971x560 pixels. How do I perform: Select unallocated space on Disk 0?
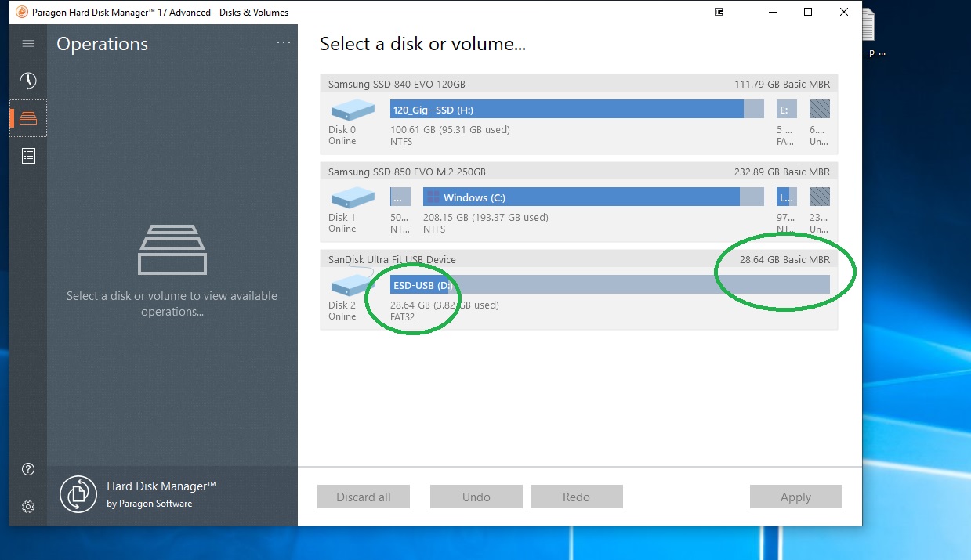click(x=820, y=110)
